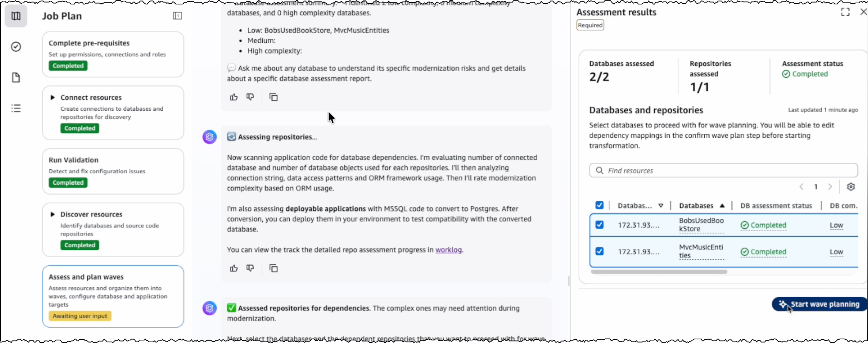Open the table preferences gear icon
Viewport: 868px width, 343px height.
[851, 187]
